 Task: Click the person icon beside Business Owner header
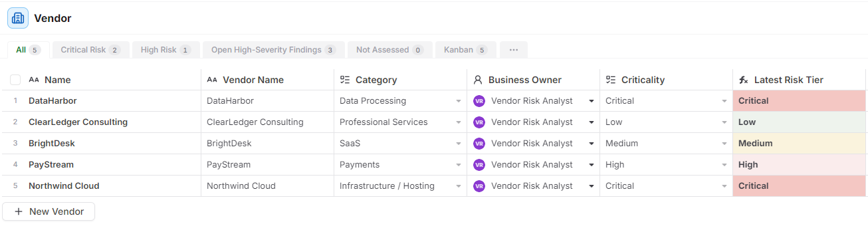[478, 80]
